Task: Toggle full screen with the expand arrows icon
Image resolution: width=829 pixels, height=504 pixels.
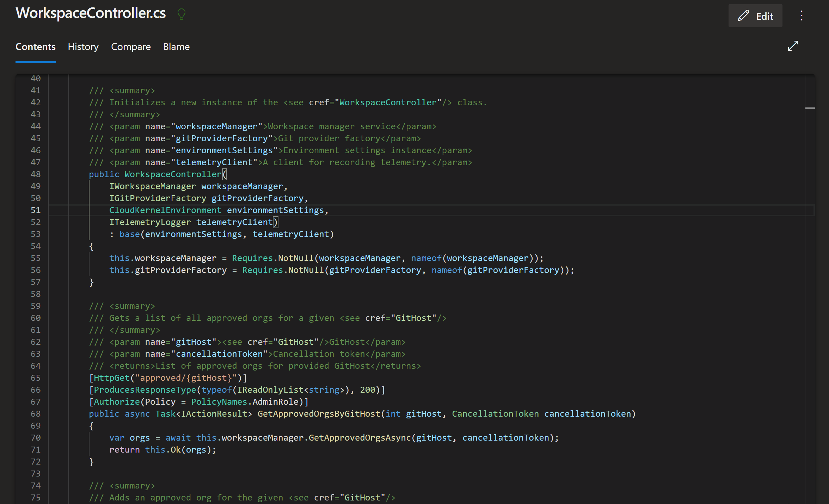Action: click(793, 46)
